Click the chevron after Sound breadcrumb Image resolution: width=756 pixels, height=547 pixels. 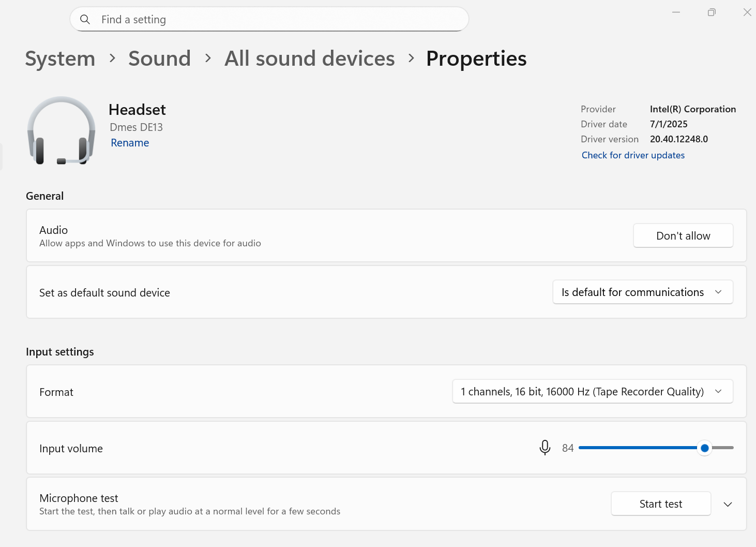(208, 58)
